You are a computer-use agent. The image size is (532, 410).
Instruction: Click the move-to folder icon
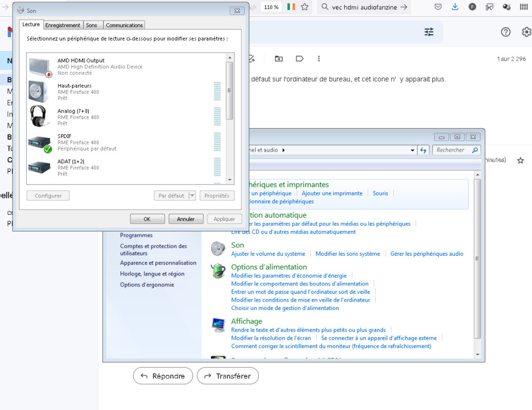pos(279,59)
